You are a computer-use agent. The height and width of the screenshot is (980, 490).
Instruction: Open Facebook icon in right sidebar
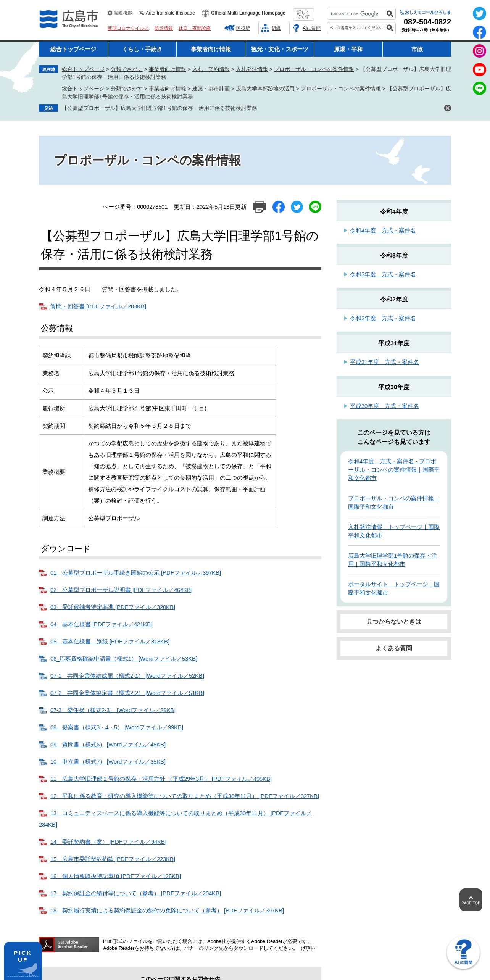479,32
